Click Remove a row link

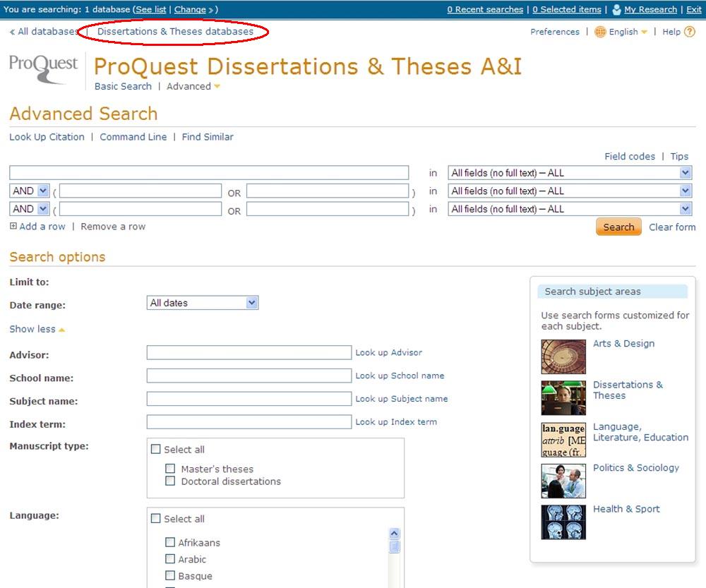tap(113, 227)
